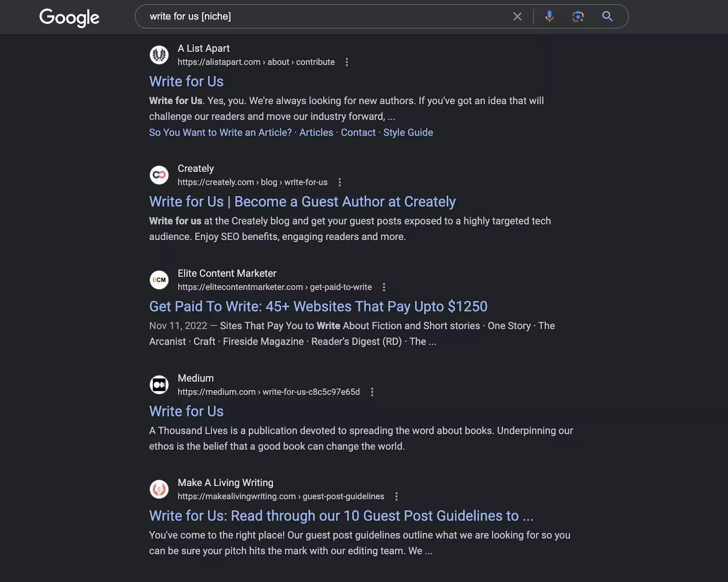Open the three-dot menu for the makealivingwriting.com result
This screenshot has height=582, width=728.
(396, 497)
